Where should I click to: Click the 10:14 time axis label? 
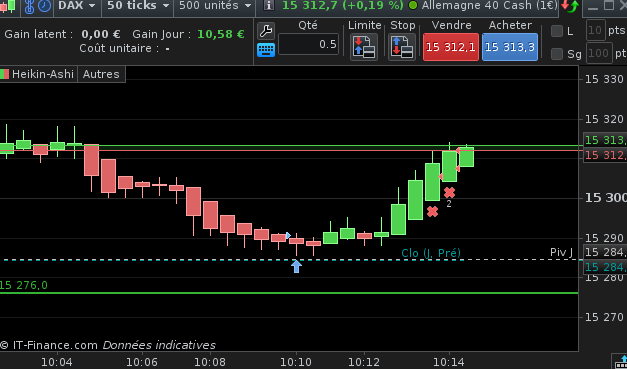coord(449,363)
